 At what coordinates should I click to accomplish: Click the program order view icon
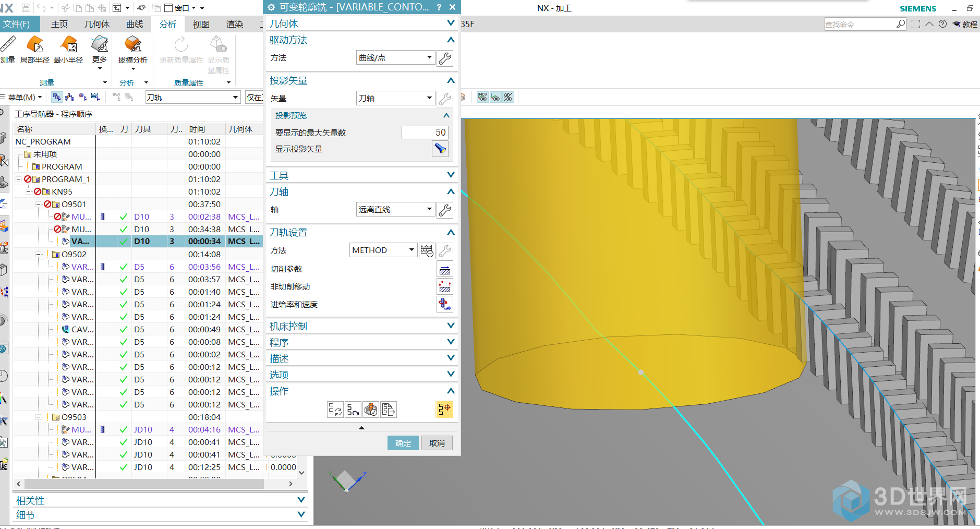point(57,97)
